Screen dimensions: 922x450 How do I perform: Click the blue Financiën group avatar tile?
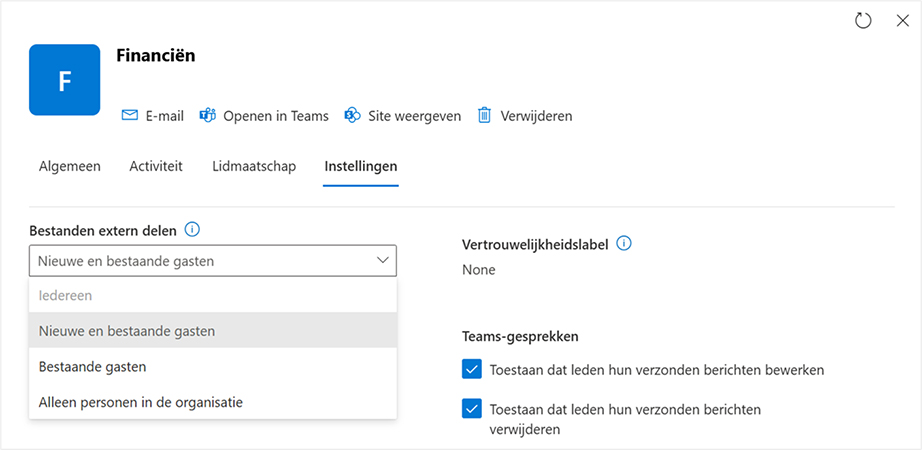tap(65, 80)
